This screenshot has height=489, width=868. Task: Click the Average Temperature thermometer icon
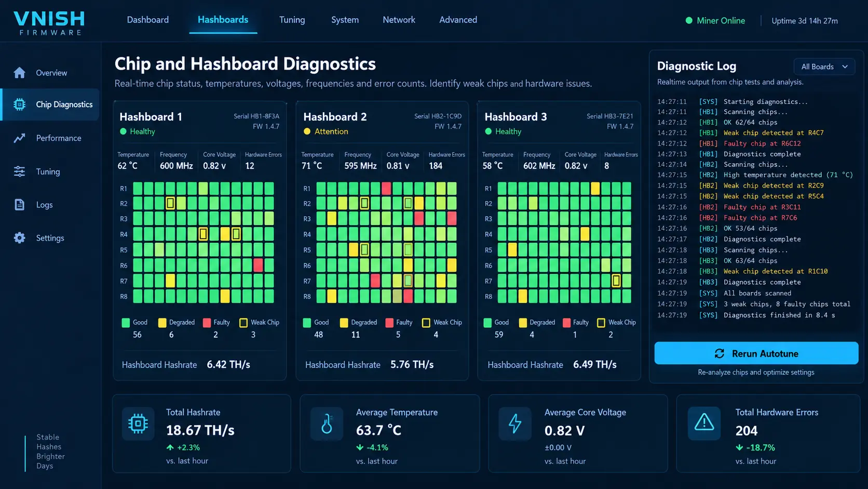327,424
